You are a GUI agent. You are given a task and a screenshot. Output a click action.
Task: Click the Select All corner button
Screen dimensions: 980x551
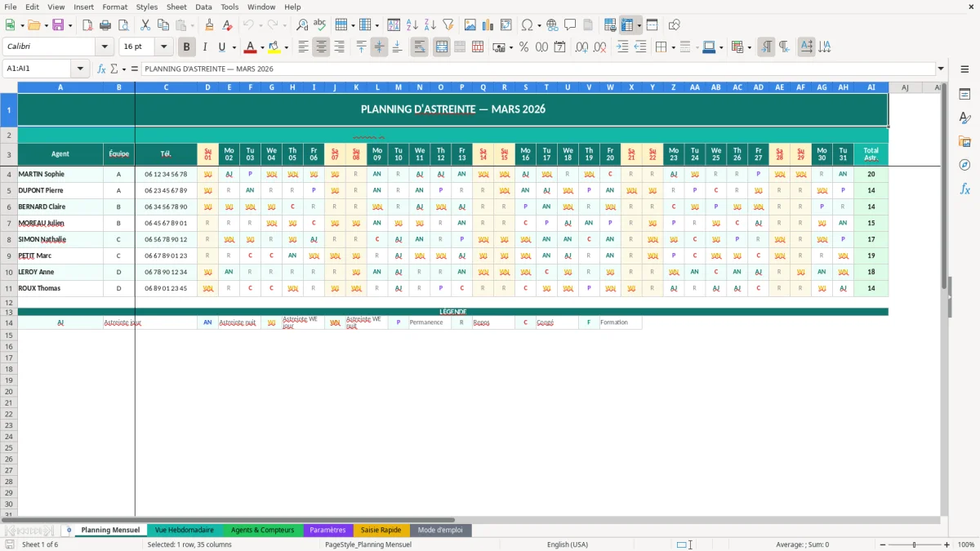click(9, 87)
